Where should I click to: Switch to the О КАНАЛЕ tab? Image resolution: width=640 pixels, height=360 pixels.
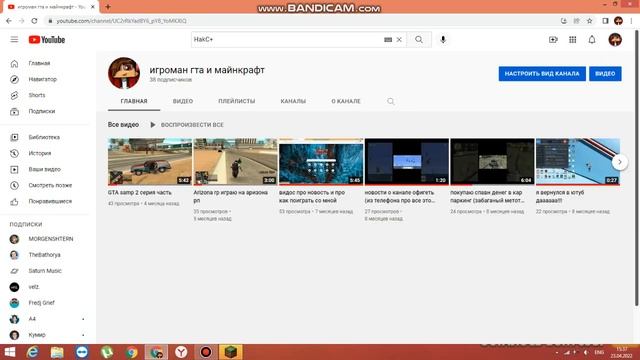pos(346,101)
